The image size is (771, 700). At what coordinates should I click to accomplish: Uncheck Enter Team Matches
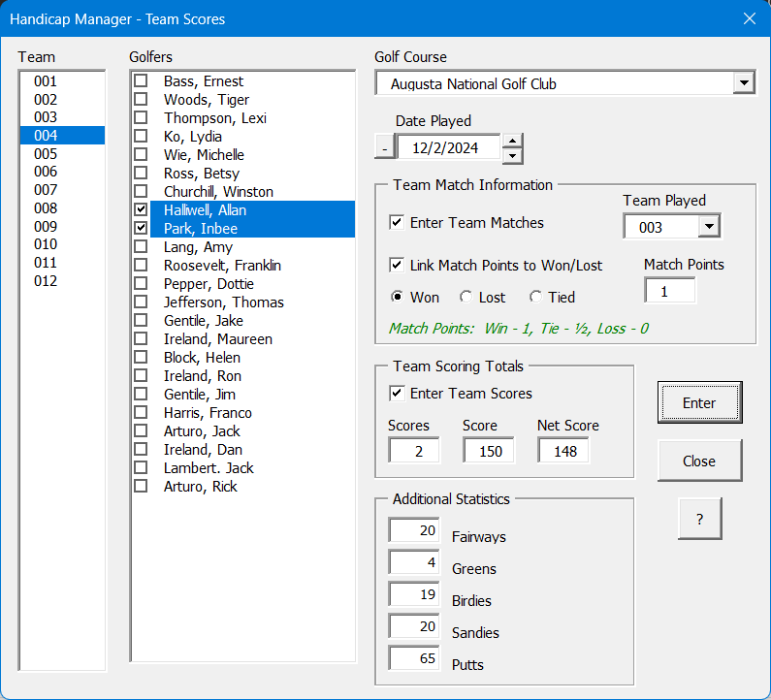coord(397,222)
